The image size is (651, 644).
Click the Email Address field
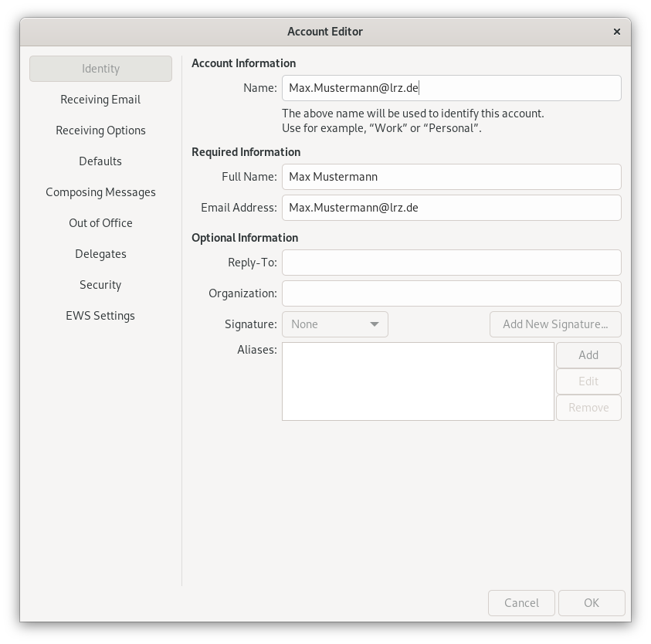pyautogui.click(x=451, y=208)
